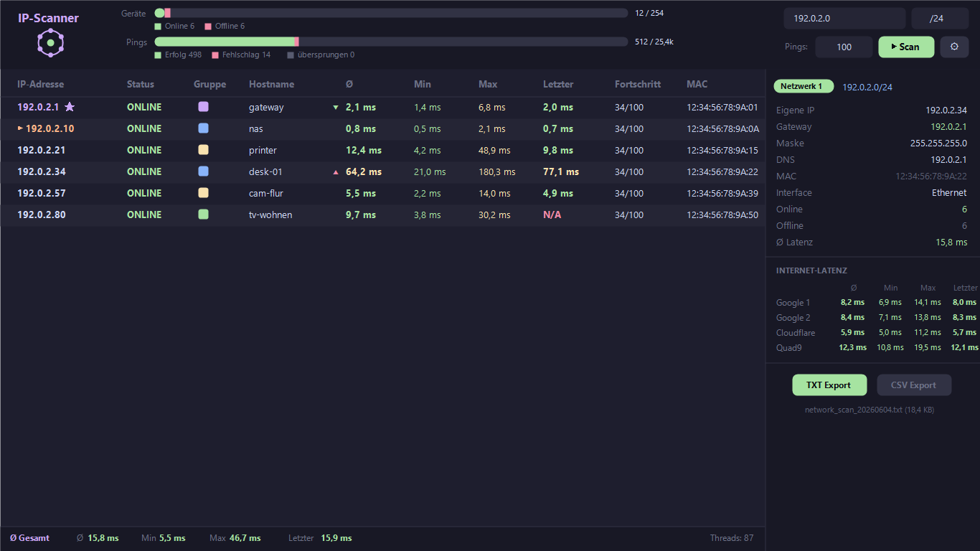
Task: Click the exported file name network_scan_20260604.txt
Action: [x=853, y=410]
